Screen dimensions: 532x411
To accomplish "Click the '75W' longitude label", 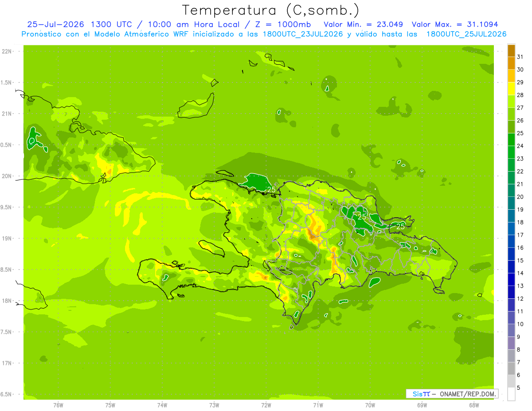I will (110, 405).
